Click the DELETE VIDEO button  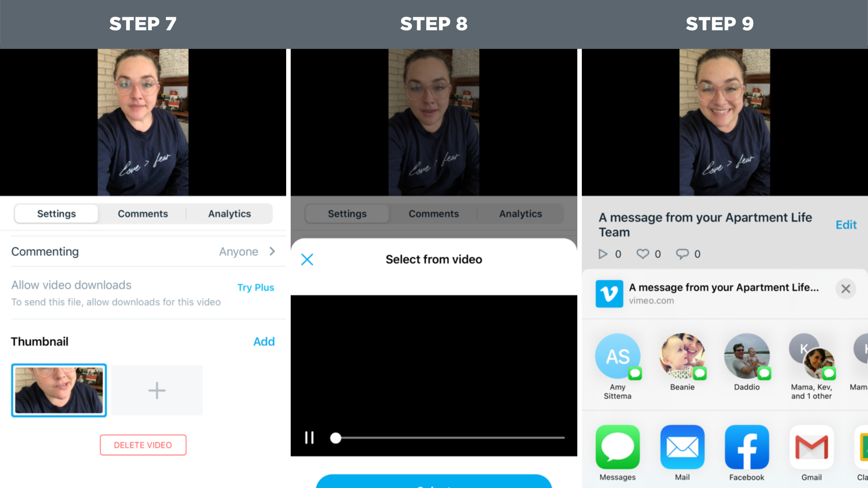tap(143, 445)
